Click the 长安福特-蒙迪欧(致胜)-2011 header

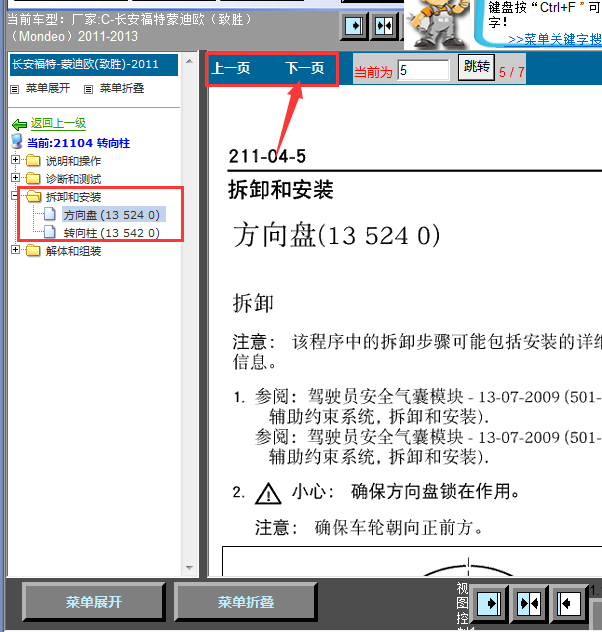pyautogui.click(x=94, y=64)
